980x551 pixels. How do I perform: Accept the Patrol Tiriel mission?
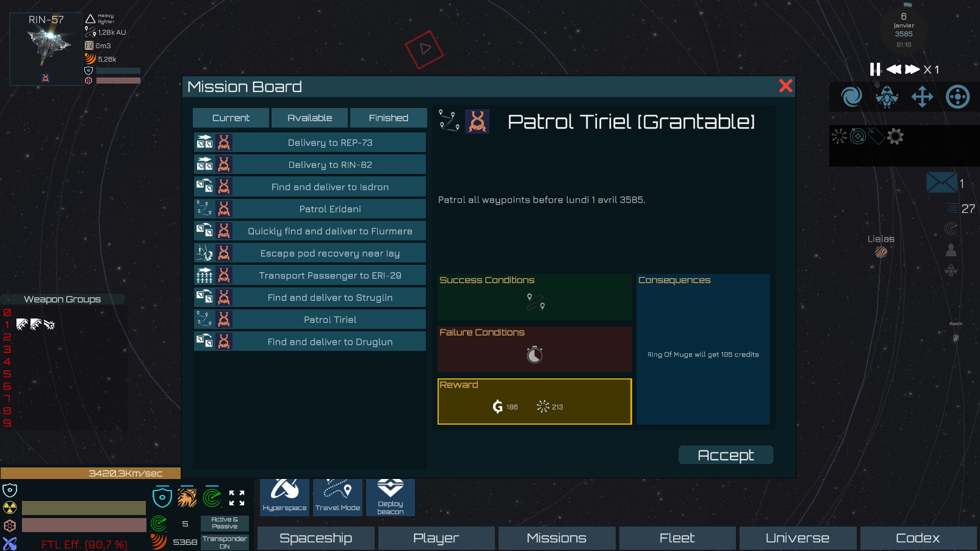tap(725, 455)
